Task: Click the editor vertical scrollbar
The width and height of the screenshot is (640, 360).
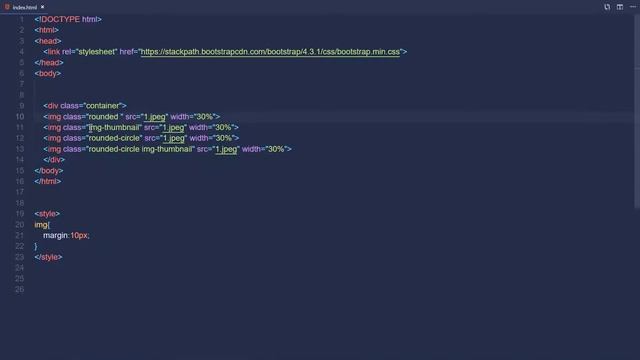Action: click(x=637, y=112)
